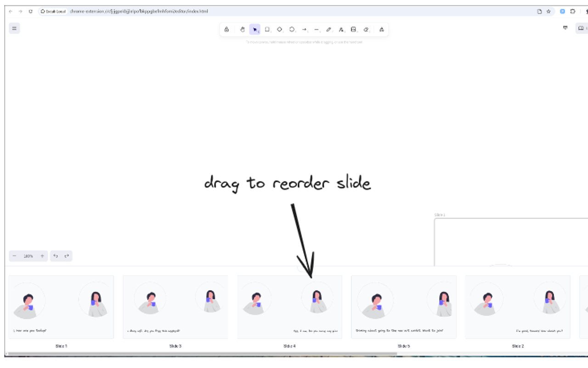Select the Slide 4 thumbnail
This screenshot has width=588, height=368.
pos(289,307)
